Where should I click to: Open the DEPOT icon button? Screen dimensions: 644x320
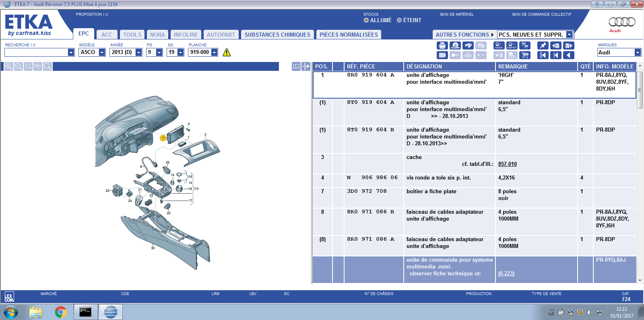(x=512, y=45)
